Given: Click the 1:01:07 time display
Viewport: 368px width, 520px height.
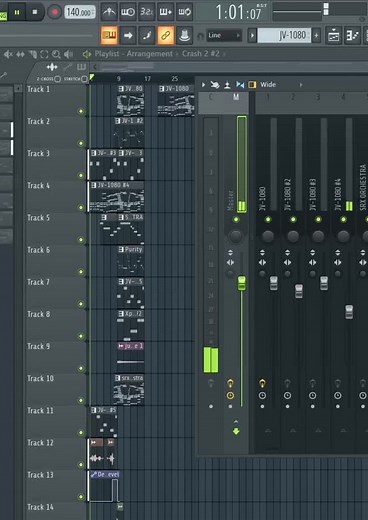Looking at the screenshot, I should [238, 13].
